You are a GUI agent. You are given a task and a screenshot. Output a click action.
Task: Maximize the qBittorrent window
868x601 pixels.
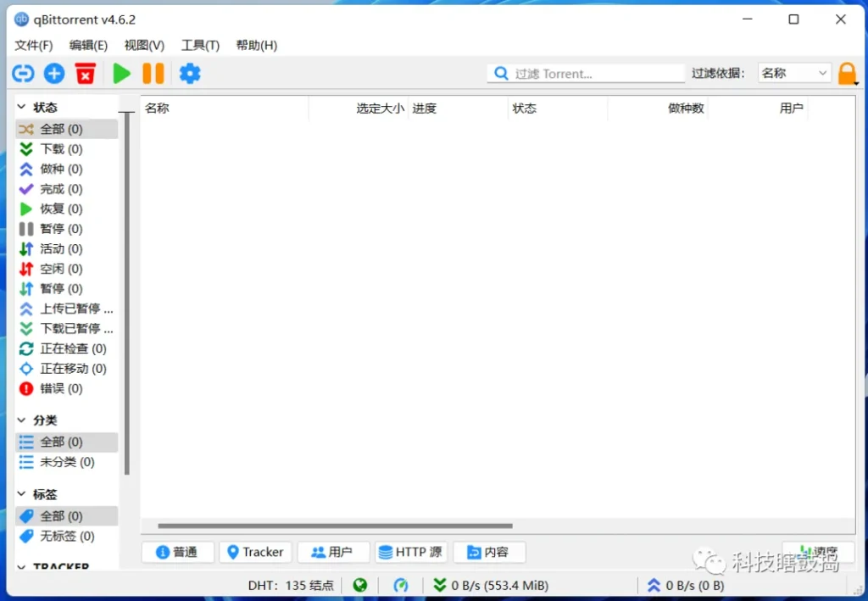793,19
